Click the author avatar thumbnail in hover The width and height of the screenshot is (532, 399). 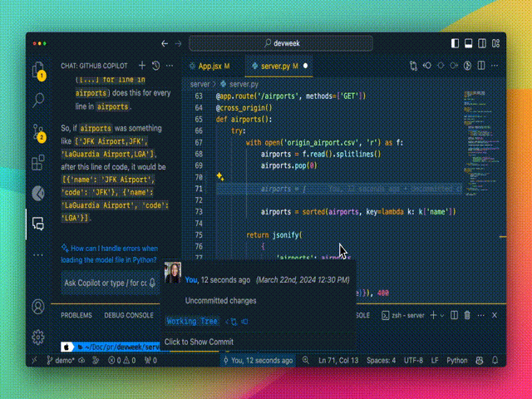pos(173,273)
